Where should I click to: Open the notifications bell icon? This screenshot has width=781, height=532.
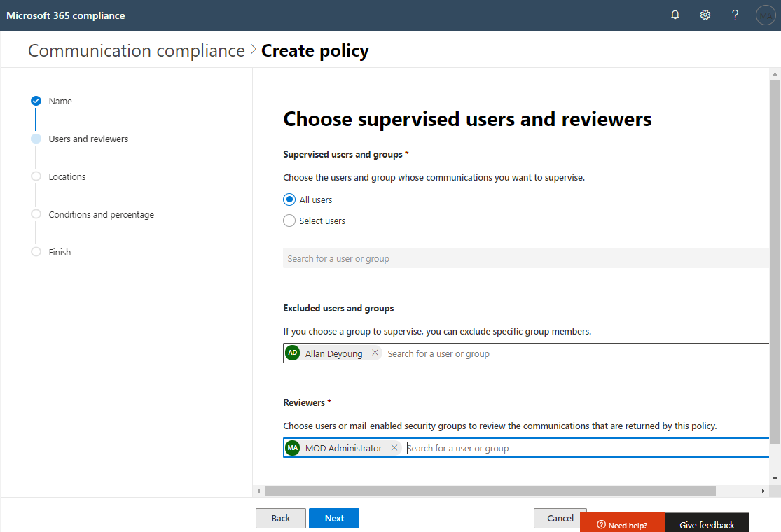pyautogui.click(x=675, y=15)
